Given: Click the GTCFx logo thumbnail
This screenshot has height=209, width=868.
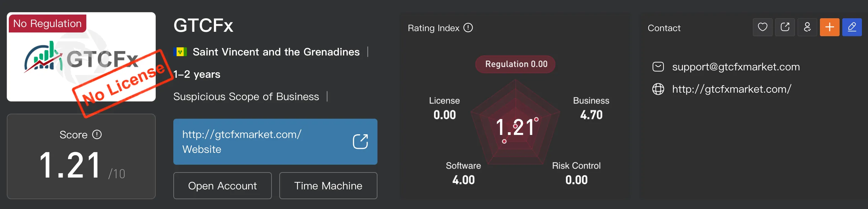Looking at the screenshot, I should pos(81,57).
